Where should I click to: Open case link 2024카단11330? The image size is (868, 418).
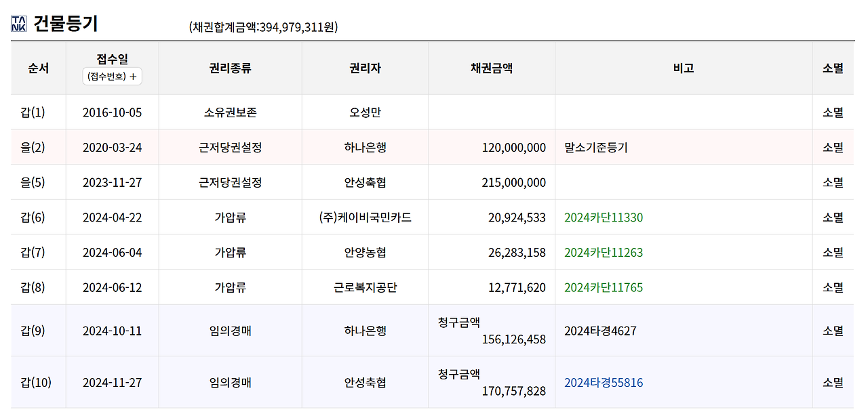(x=604, y=217)
